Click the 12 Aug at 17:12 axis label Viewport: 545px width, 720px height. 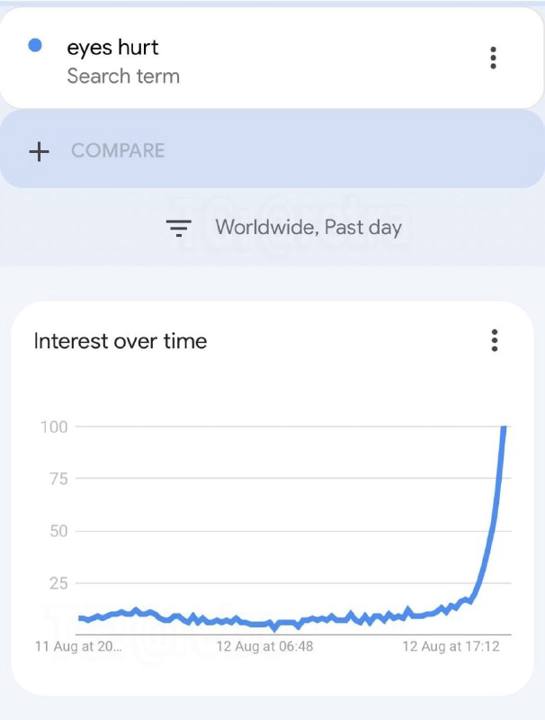[451, 647]
